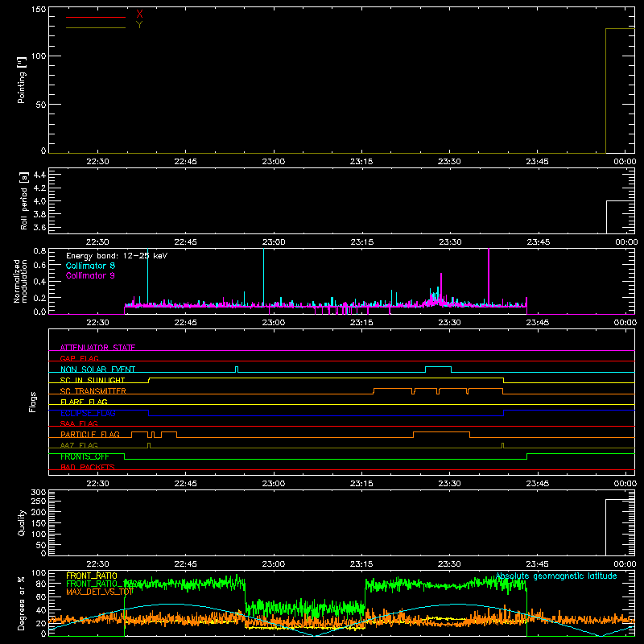Click the SC_TRANSMITTER flag label

93,391
